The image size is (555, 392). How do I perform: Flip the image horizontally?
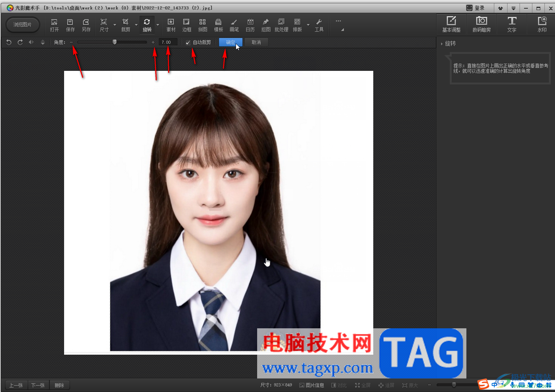(31, 42)
